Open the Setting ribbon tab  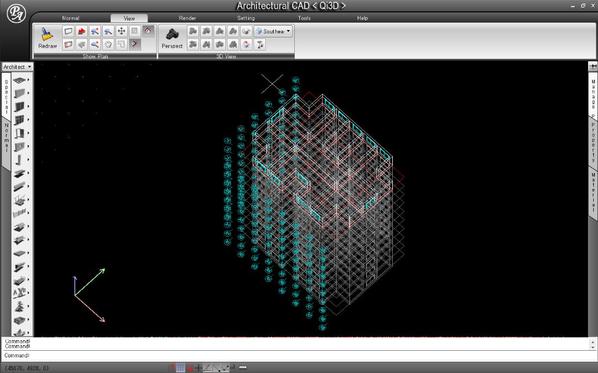[x=246, y=18]
